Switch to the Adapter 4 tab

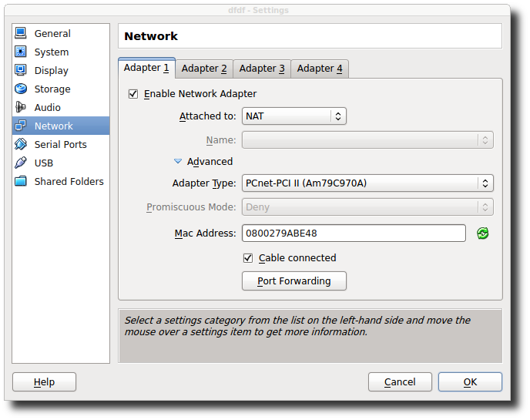point(320,69)
